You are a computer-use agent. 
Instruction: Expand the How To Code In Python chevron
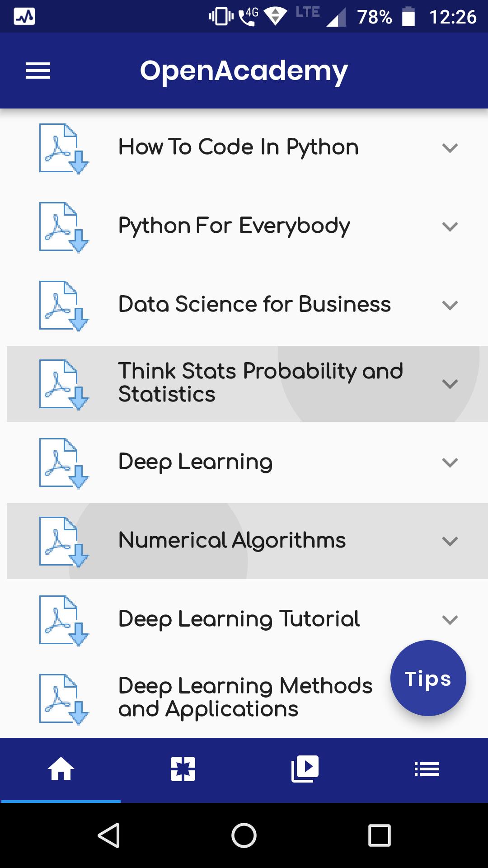coord(450,148)
